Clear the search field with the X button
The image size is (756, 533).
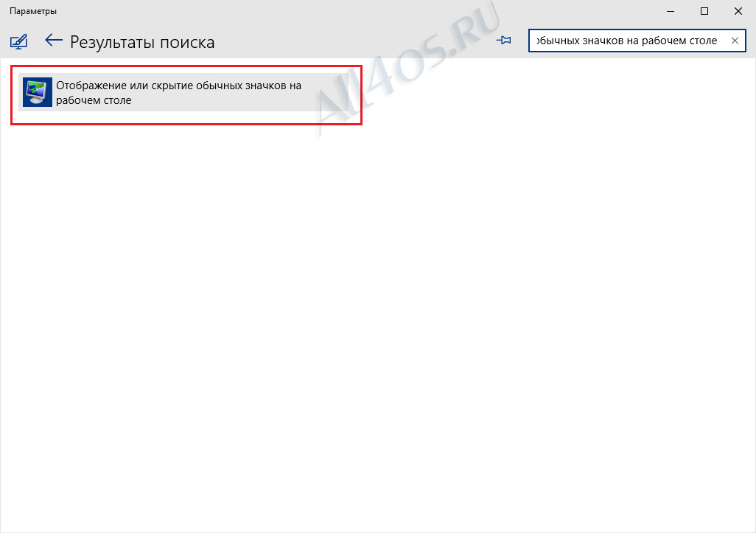coord(735,41)
